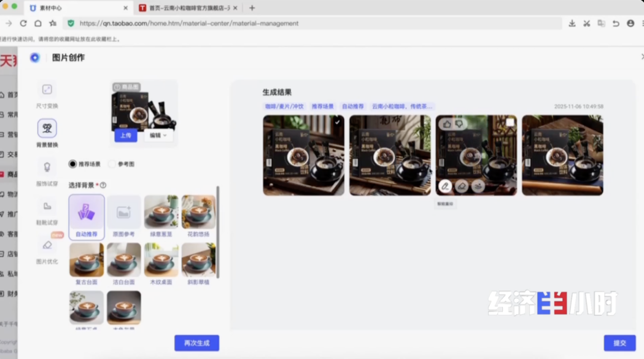Switch to the 云南小粒咖啡官方旗舰店 browser tab

(x=188, y=8)
